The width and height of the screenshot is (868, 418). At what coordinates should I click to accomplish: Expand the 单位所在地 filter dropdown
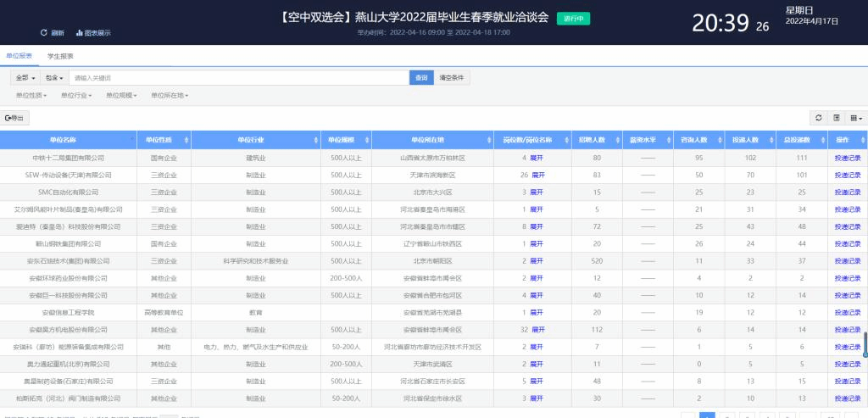click(169, 95)
